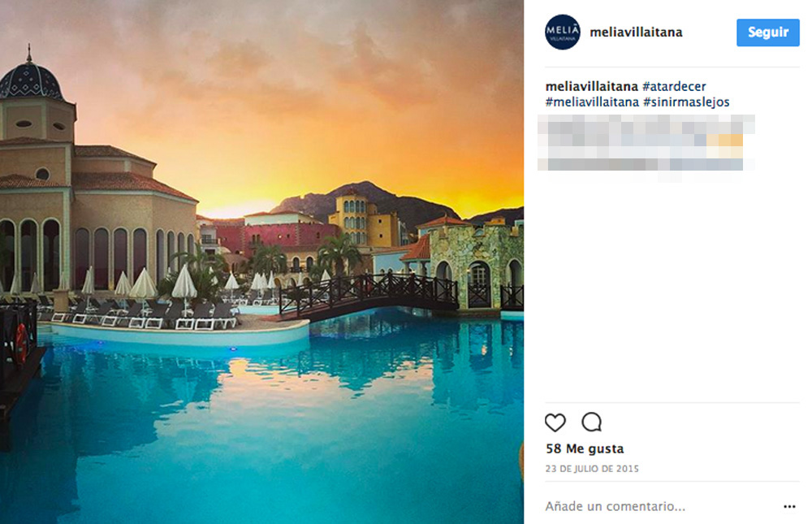The image size is (812, 524).
Task: Open the #meliavillaitana hashtag
Action: click(x=592, y=102)
